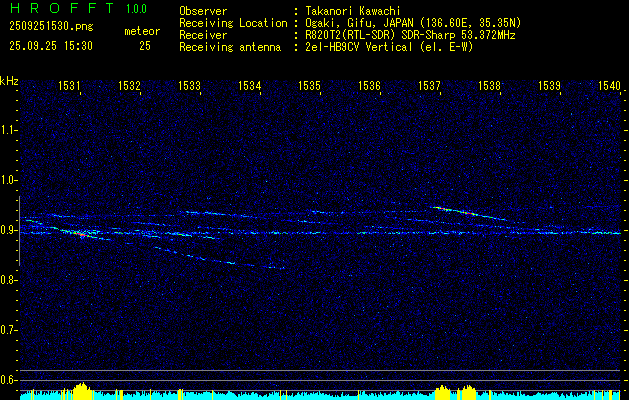Click the 0.6 kHz frequency label
This screenshot has width=629, height=400.
[x=8, y=380]
